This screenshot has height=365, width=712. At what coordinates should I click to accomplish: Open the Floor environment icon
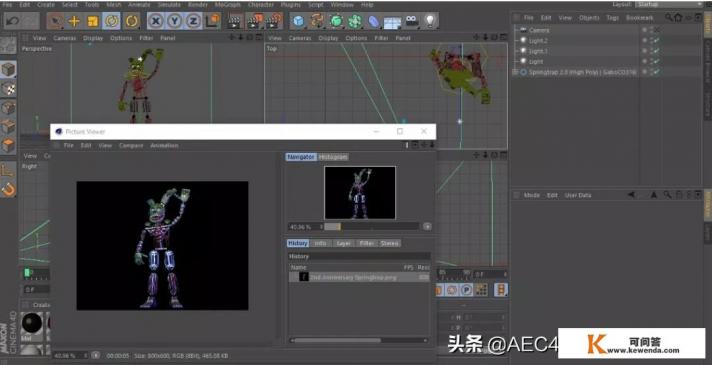tap(393, 22)
